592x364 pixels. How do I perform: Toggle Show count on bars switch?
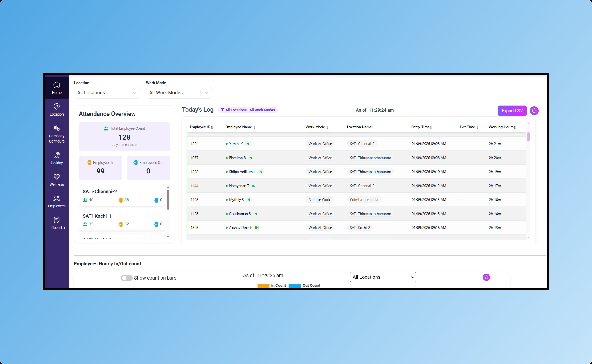click(127, 278)
